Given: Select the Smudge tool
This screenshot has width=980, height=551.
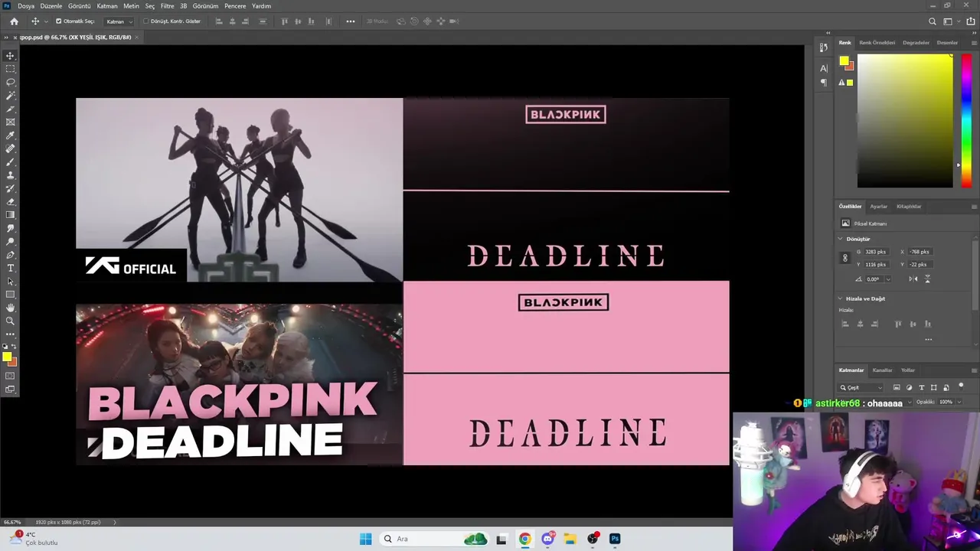Looking at the screenshot, I should [10, 228].
